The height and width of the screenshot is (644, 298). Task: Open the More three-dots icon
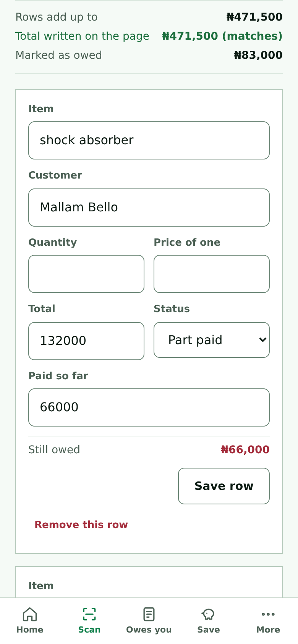(x=268, y=614)
